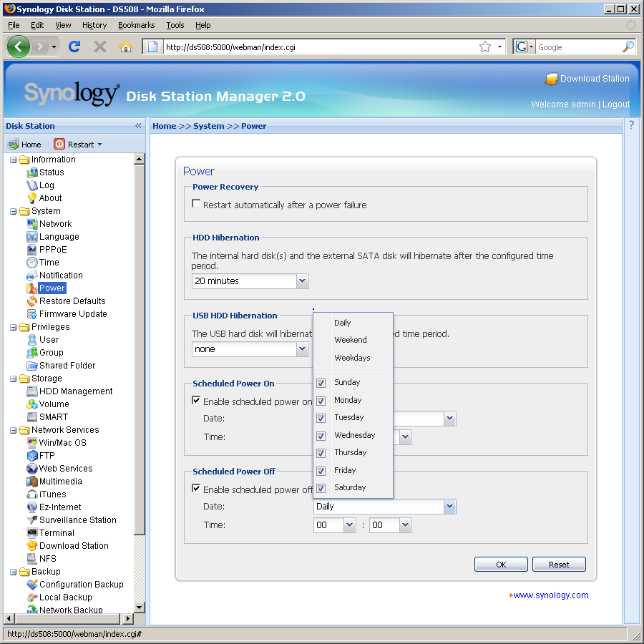This screenshot has height=644, width=644.
Task: Toggle Enable scheduled power on checkbox
Action: point(196,401)
